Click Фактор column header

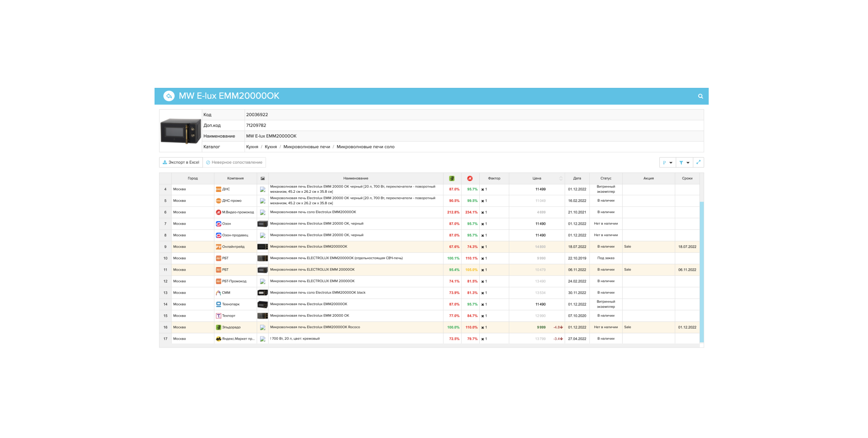pos(494,178)
